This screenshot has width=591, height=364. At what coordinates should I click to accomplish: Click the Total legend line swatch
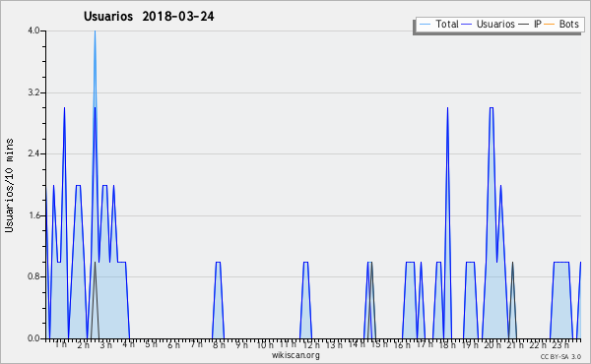[x=425, y=24]
